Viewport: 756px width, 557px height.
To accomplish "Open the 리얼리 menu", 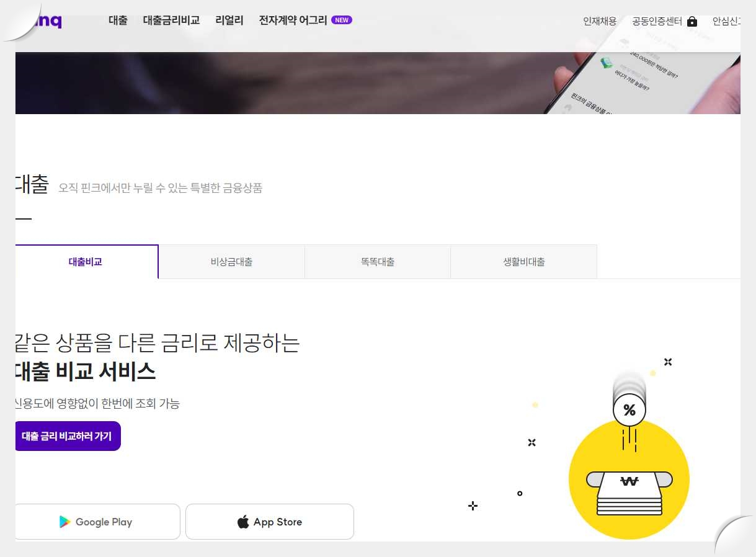I will pos(228,20).
